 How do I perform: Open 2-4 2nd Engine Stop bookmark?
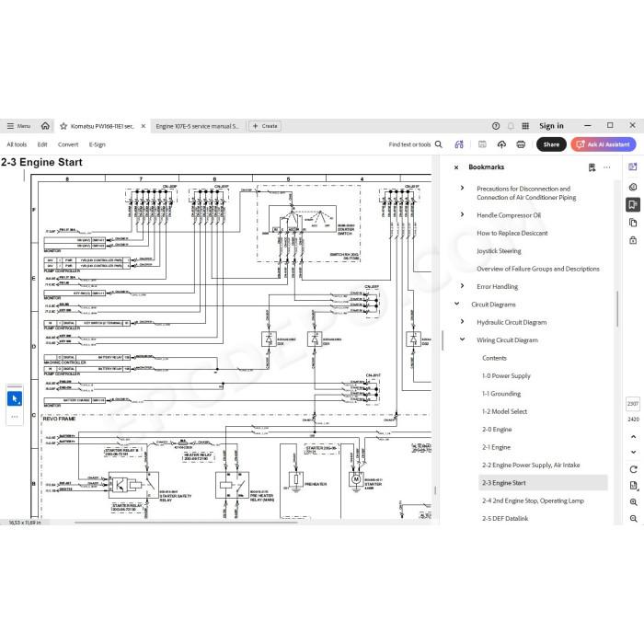pos(533,500)
